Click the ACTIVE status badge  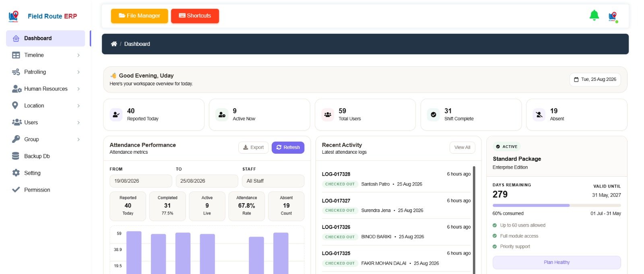point(507,147)
